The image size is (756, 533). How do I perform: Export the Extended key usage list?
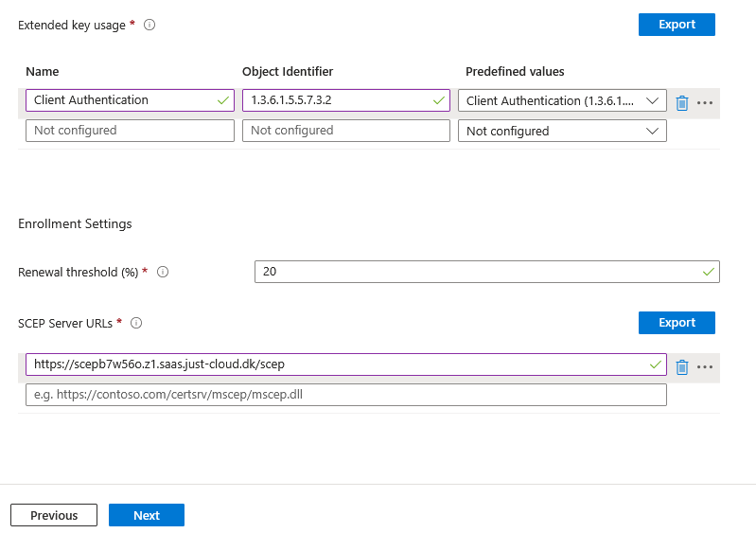point(677,25)
